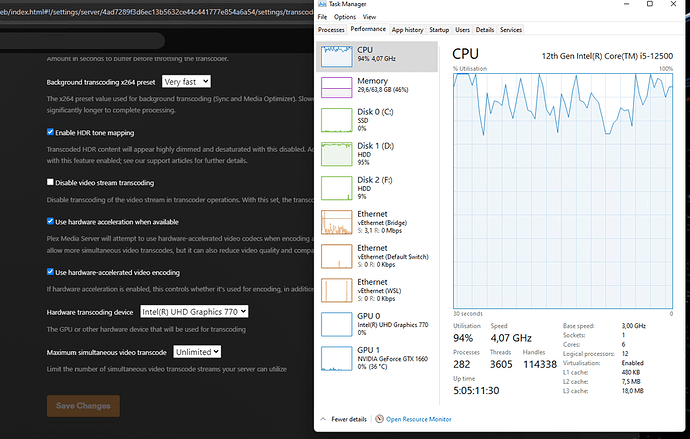Select Ethernet vEthernet (Bridge) graph
Viewport: 690px width, 439px height.
click(x=337, y=222)
